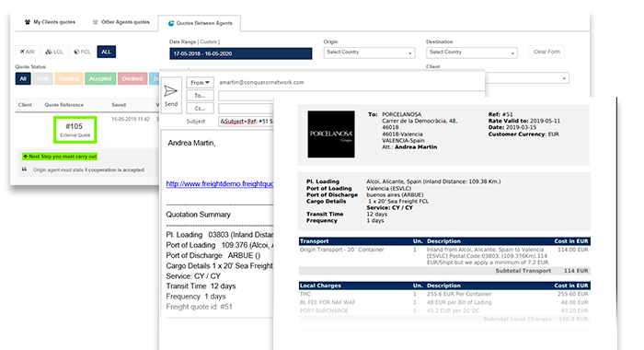Click the Local Charges table header
This screenshot has height=350, width=644.
(x=444, y=286)
